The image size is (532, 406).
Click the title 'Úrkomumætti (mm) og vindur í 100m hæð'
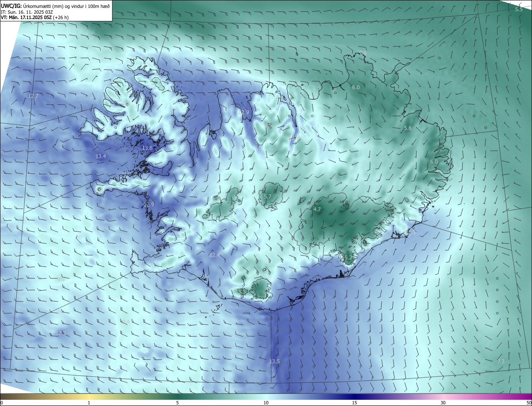tap(66, 6)
